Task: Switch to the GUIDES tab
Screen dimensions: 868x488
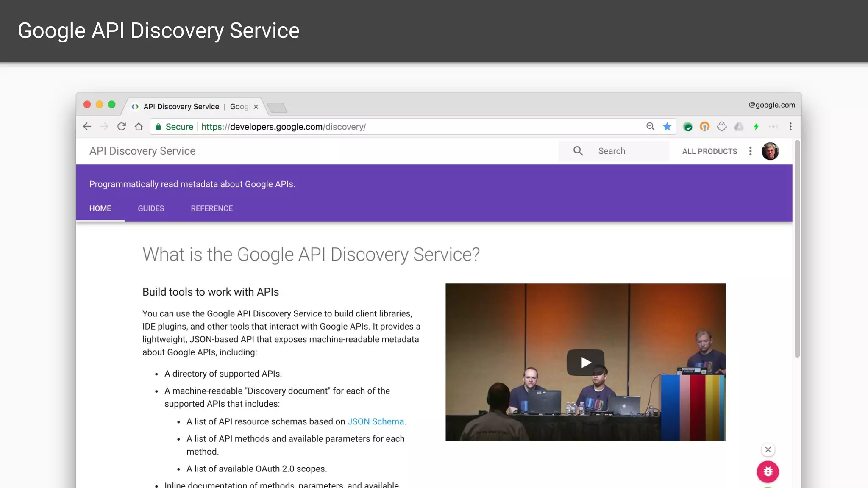Action: click(151, 208)
